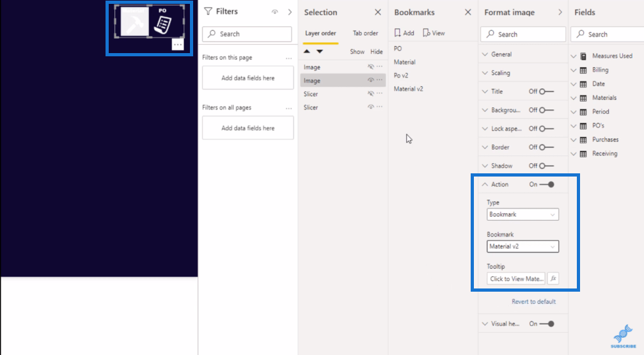Open the visual's more options ellipsis

(177, 44)
